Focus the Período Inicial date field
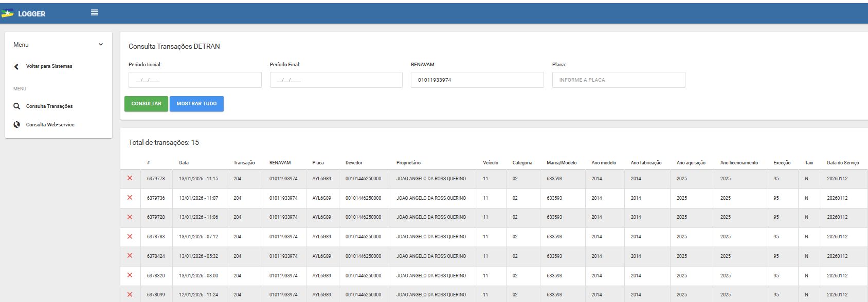Viewport: 868px width, 302px height. (x=195, y=80)
